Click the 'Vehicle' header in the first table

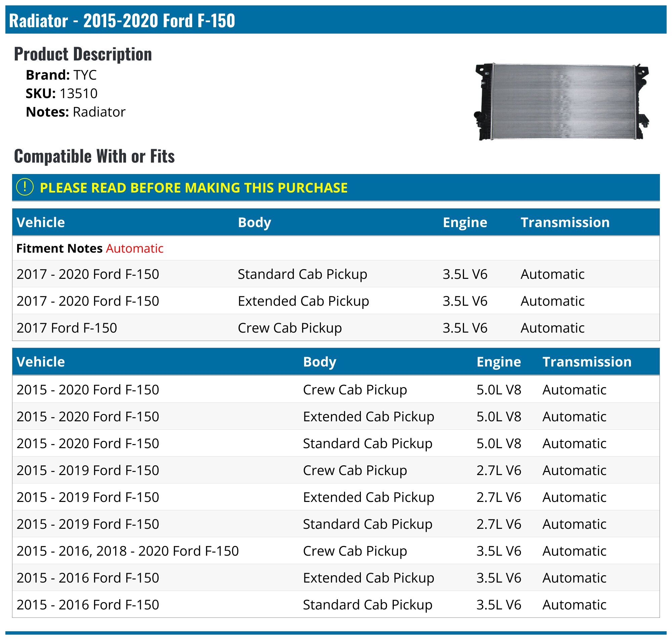point(41,222)
